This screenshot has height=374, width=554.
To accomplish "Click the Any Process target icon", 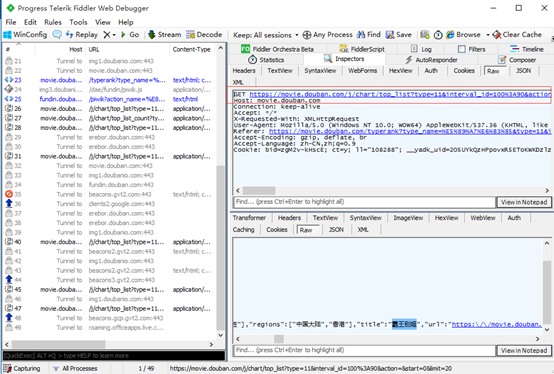I will point(307,35).
